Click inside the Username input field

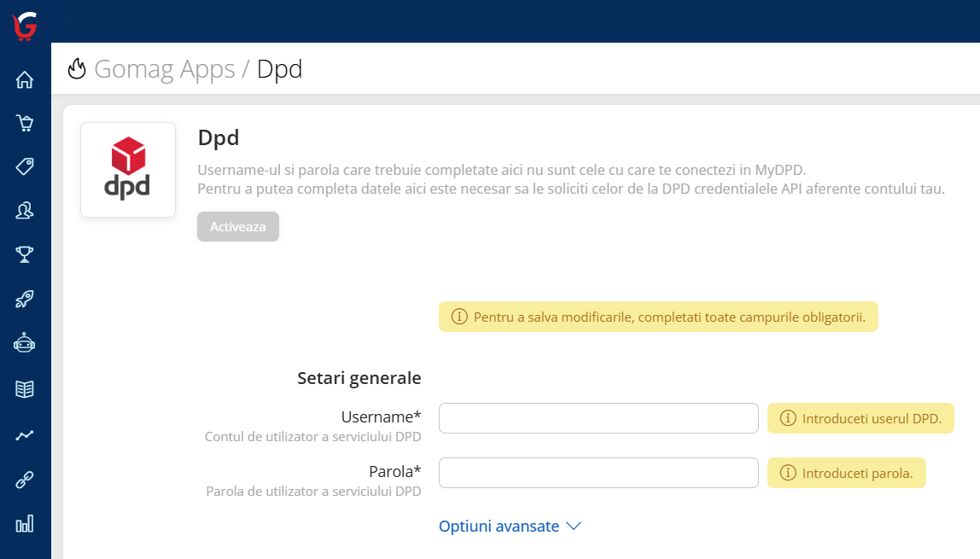[x=598, y=417]
